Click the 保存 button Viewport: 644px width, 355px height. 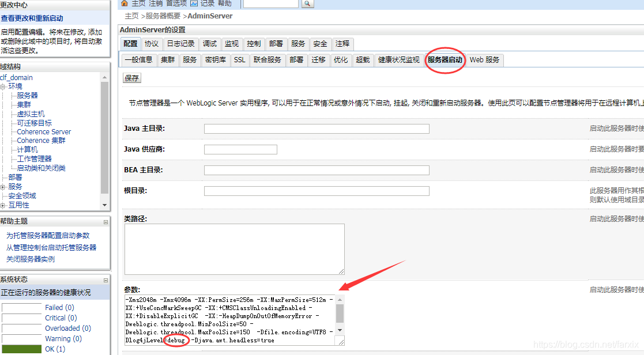(x=132, y=78)
